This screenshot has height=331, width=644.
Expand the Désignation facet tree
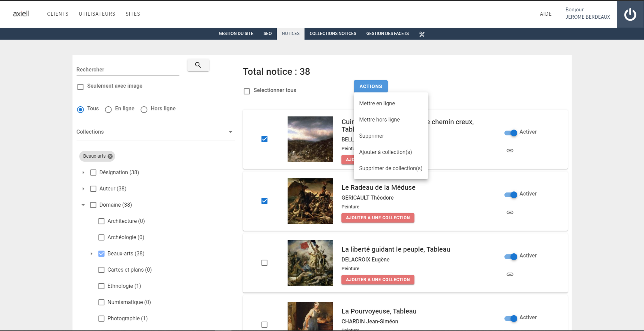tap(83, 172)
